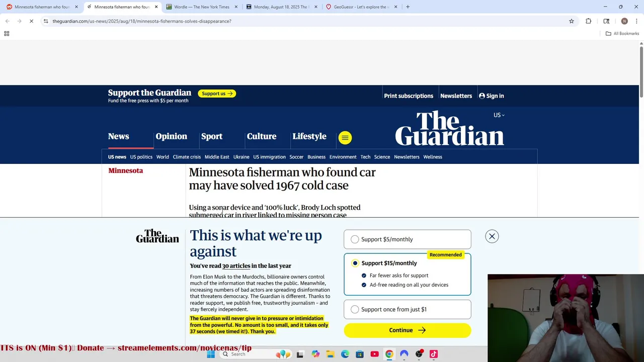Click the yellow Support us button
Screen dimensions: 644x362
217,94
